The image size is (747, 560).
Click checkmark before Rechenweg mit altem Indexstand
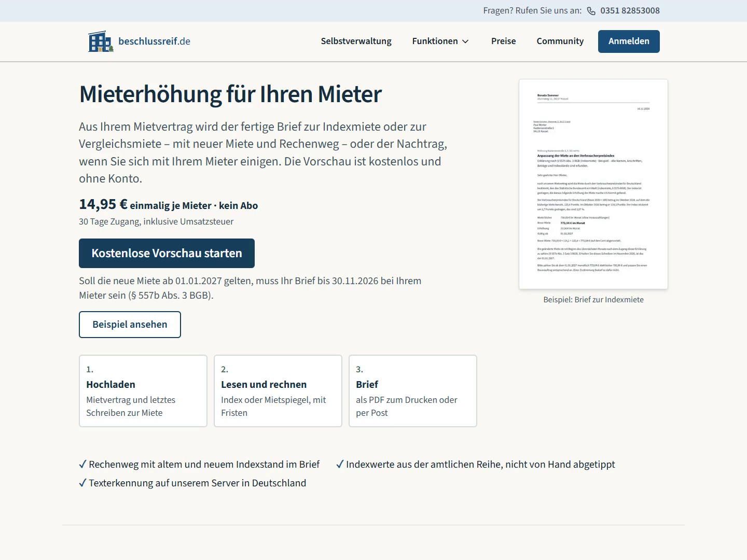(82, 464)
